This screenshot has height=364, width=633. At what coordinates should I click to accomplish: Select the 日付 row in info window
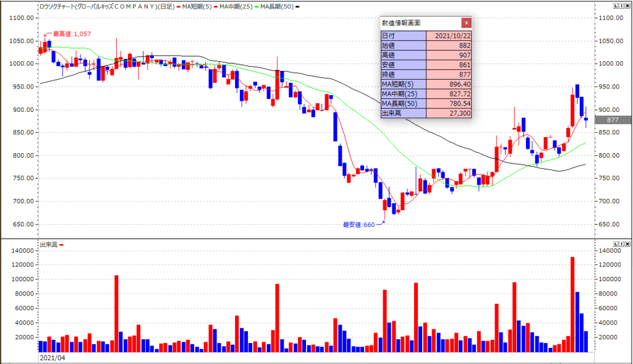pyautogui.click(x=426, y=36)
